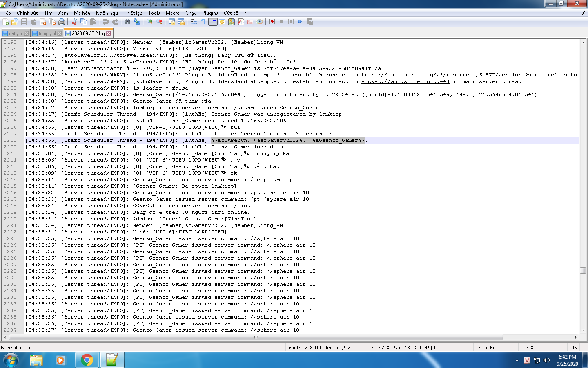The image size is (588, 368).
Task: Click the Zoom in magnifier icon
Action: (150, 22)
